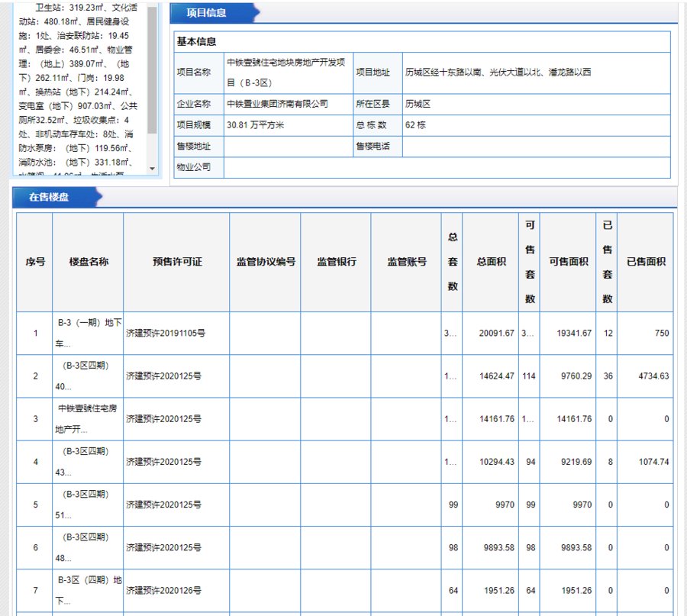
Task: Click total area value 10294.43
Action: 496,463
